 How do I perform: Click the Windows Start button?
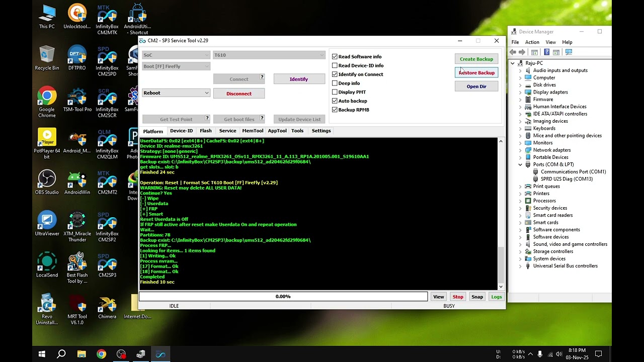pos(42,354)
